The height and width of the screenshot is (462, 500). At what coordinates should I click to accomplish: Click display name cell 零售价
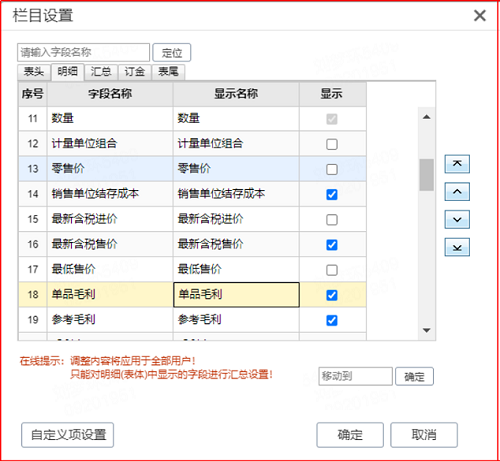click(x=236, y=169)
